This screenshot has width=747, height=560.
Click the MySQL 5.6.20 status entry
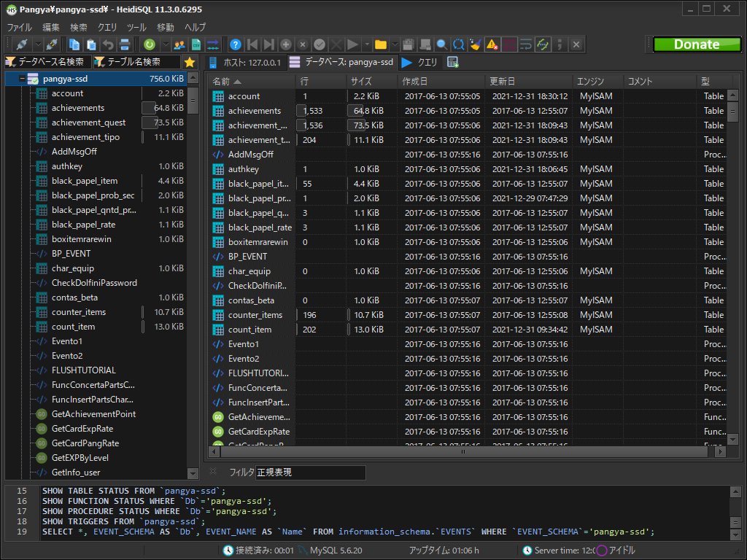pyautogui.click(x=330, y=551)
